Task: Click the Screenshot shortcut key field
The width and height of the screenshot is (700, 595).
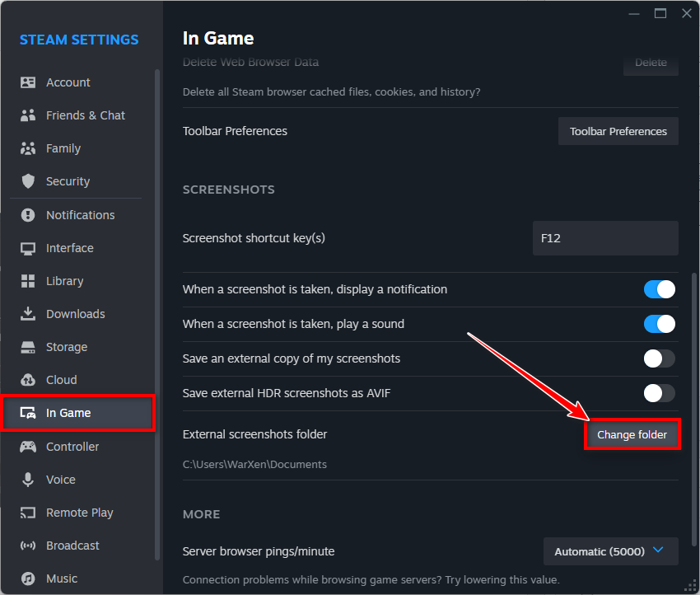Action: 605,238
